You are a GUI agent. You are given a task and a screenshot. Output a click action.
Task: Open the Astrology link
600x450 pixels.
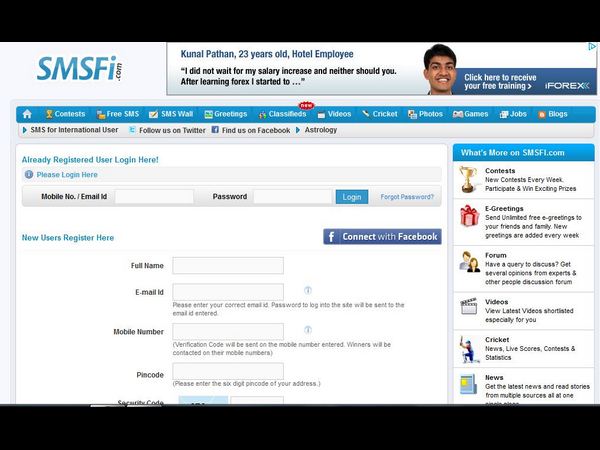(321, 130)
